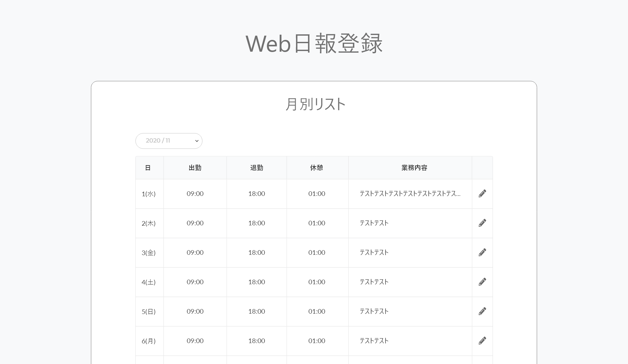Image resolution: width=628 pixels, height=364 pixels.
Task: Click the 出勤 column header
Action: pyautogui.click(x=195, y=168)
